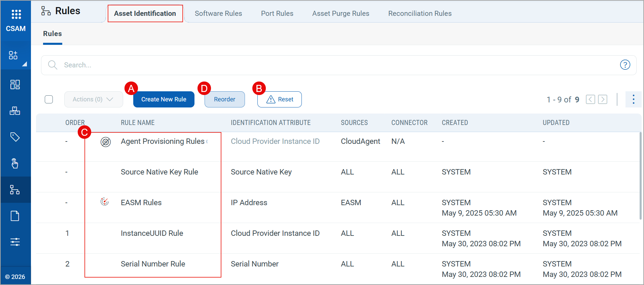Open the reports document sidebar icon

(x=15, y=216)
